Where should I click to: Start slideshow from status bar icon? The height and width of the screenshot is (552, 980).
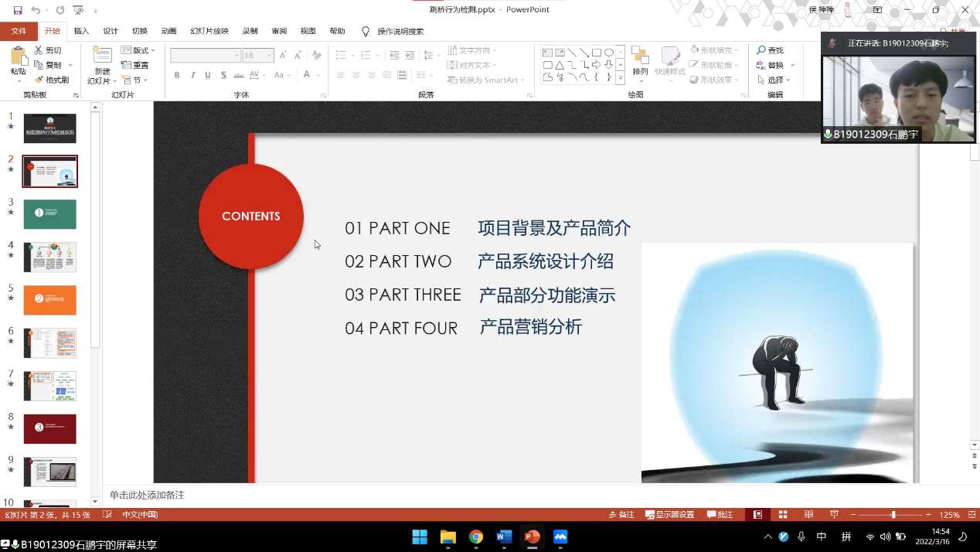(x=834, y=515)
